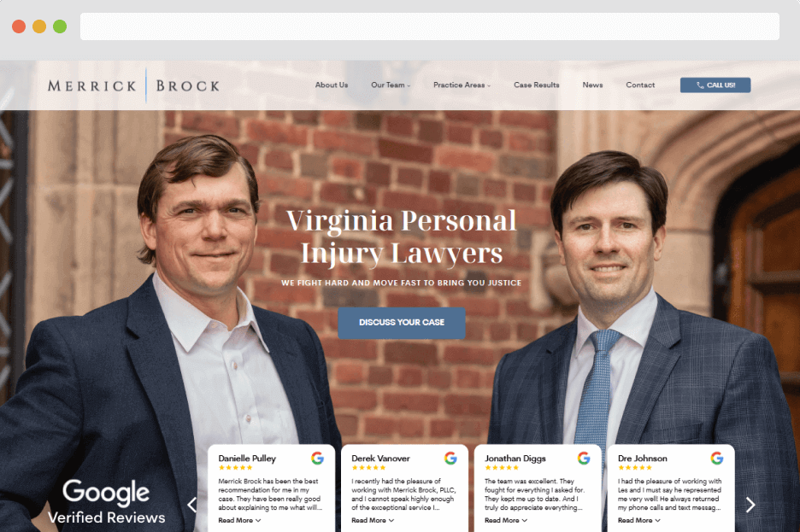Click the Discuss Your Case button
Viewport: 800px width, 532px height.
(x=402, y=323)
